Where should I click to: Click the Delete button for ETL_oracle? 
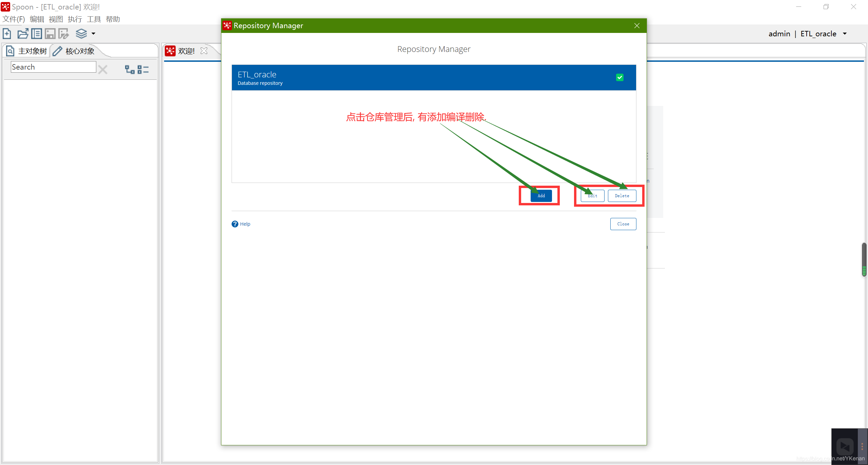tap(622, 196)
